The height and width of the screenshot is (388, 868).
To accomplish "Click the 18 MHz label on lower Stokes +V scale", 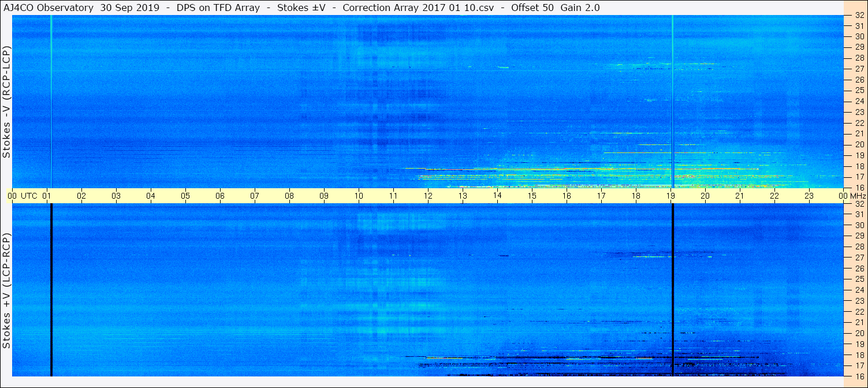I will click(859, 355).
